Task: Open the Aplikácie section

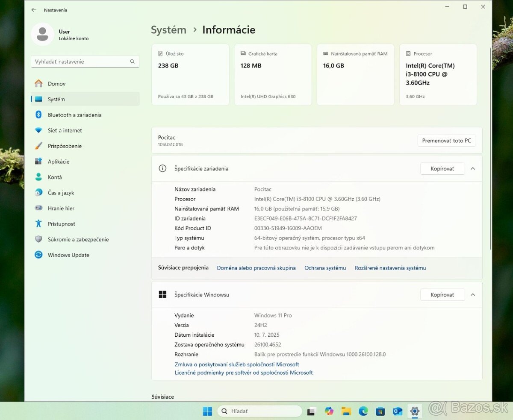Action: click(x=85, y=162)
